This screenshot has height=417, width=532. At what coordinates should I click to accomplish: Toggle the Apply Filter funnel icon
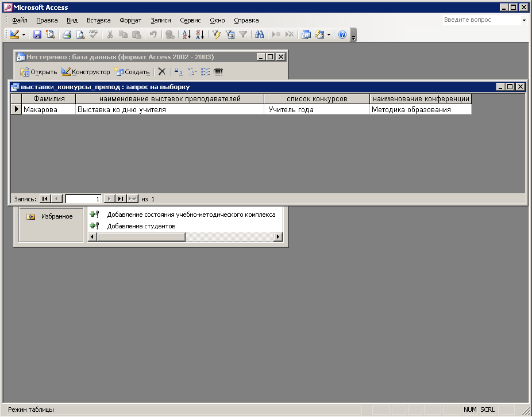[x=243, y=35]
